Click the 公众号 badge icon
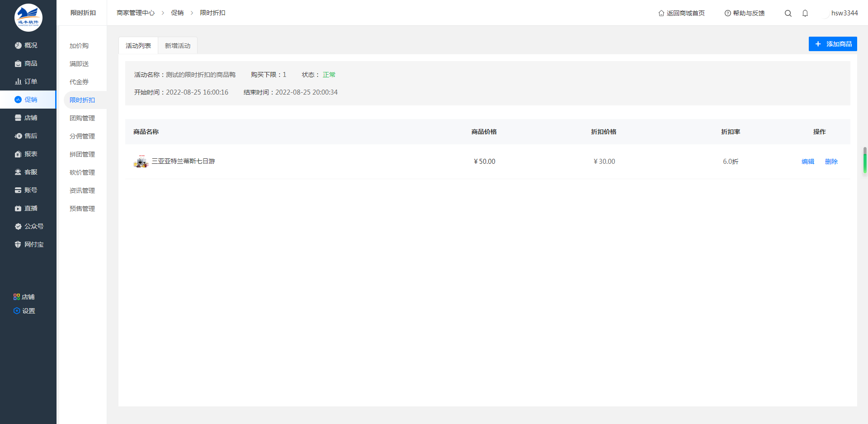 point(18,226)
